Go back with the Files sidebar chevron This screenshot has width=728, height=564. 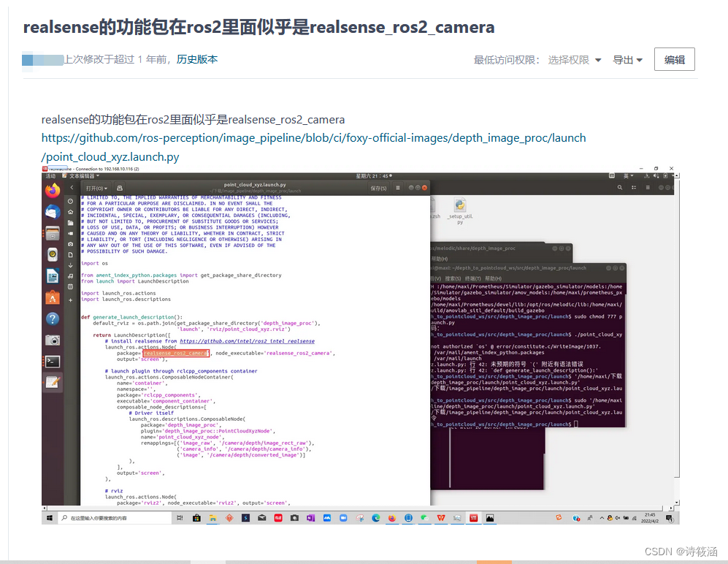pyautogui.click(x=72, y=188)
